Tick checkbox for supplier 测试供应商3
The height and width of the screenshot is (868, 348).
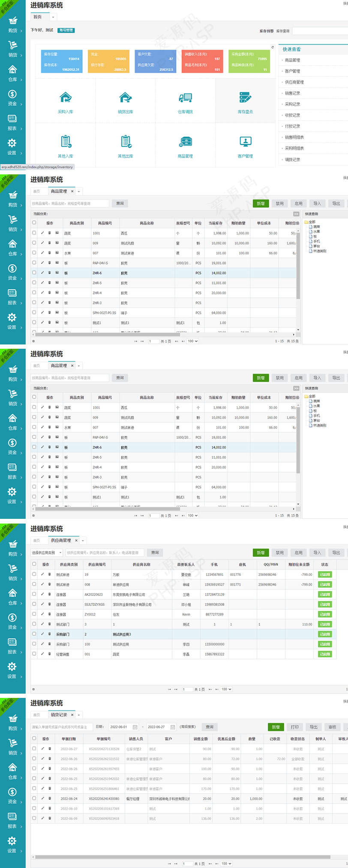point(34,634)
